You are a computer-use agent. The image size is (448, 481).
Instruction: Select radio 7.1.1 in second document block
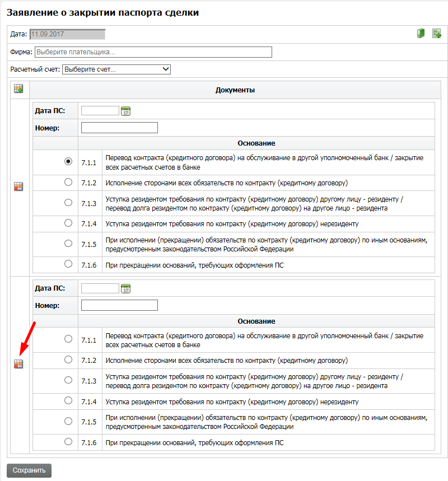click(x=68, y=339)
